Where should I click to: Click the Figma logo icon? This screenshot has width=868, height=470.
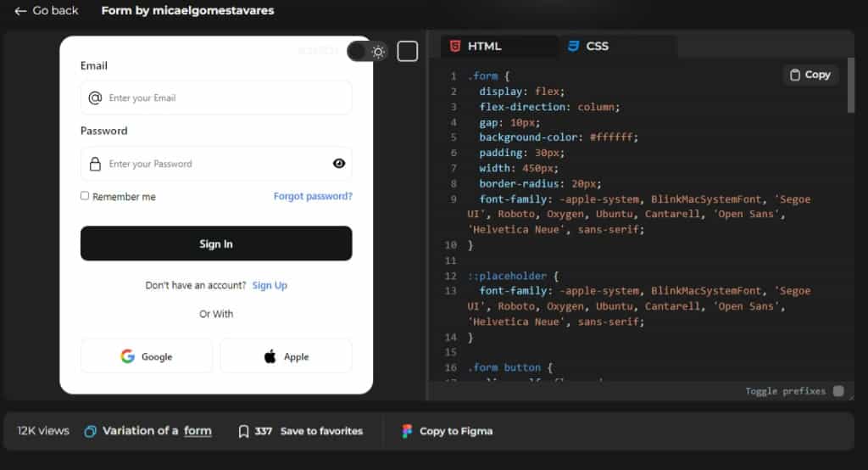[408, 431]
